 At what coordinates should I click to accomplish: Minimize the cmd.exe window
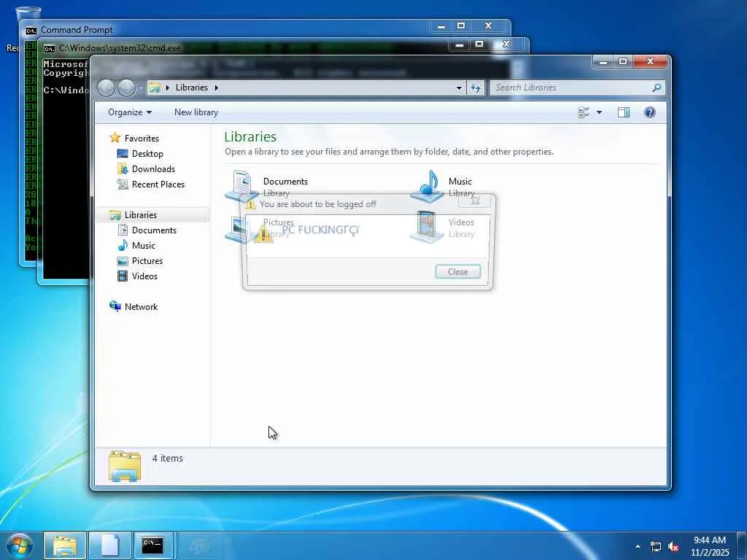pyautogui.click(x=460, y=44)
